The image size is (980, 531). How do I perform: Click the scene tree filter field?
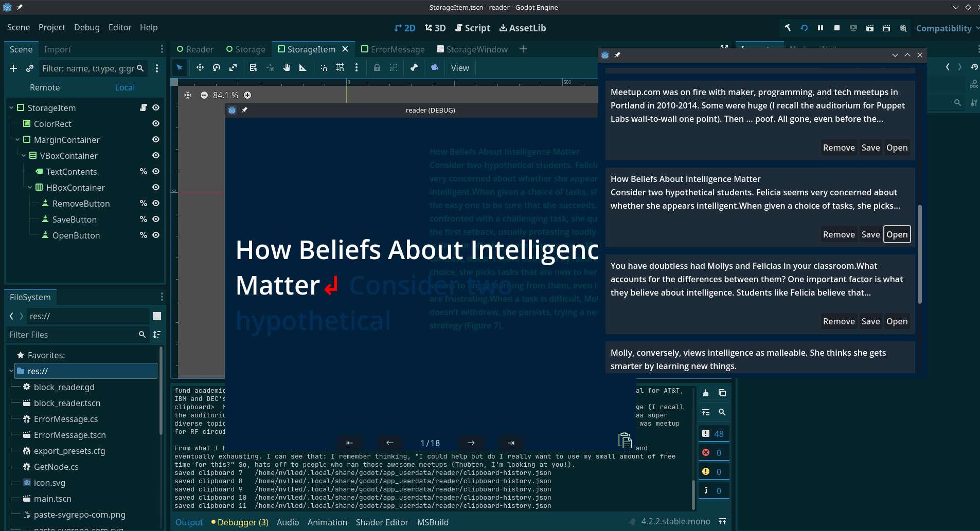click(93, 68)
